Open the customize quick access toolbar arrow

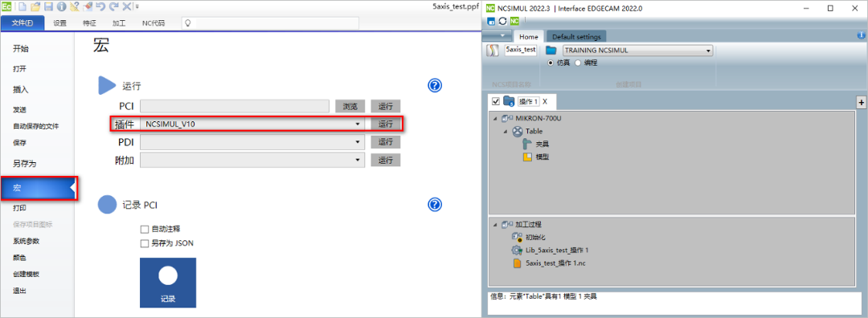(x=137, y=7)
